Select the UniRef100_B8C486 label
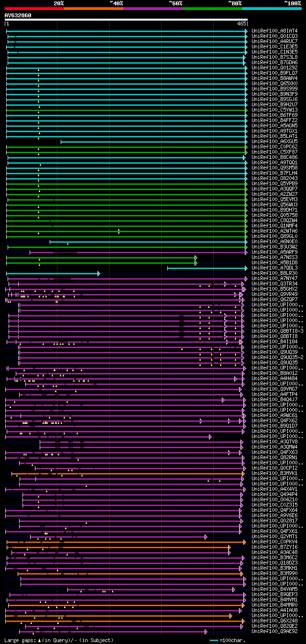Image resolution: width=306 pixels, height=644 pixels. [x=274, y=157]
